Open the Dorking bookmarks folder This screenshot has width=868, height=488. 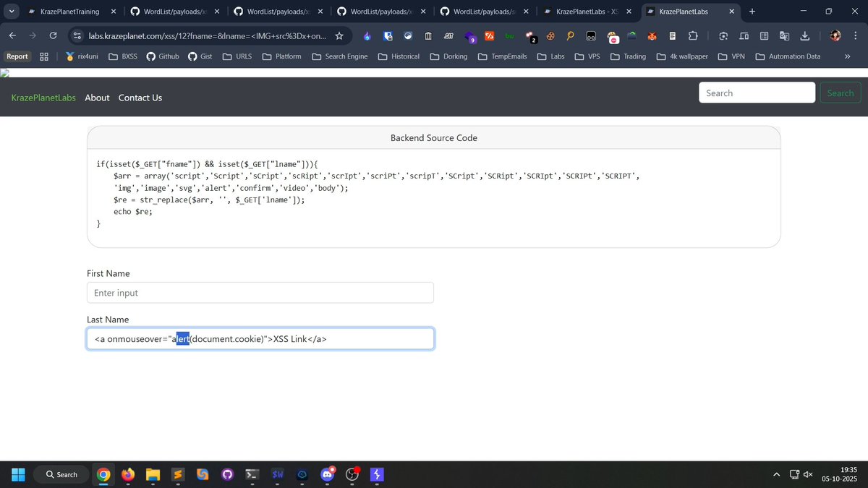tap(448, 56)
